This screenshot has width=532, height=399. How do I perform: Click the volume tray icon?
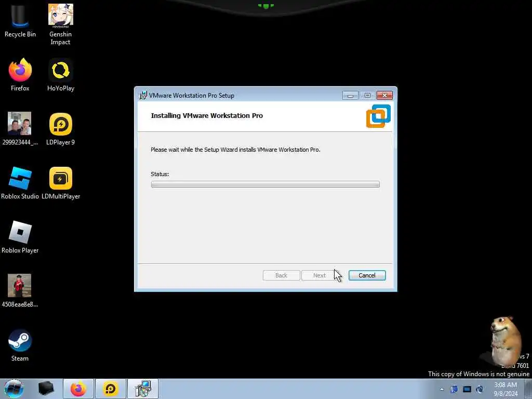(x=480, y=389)
